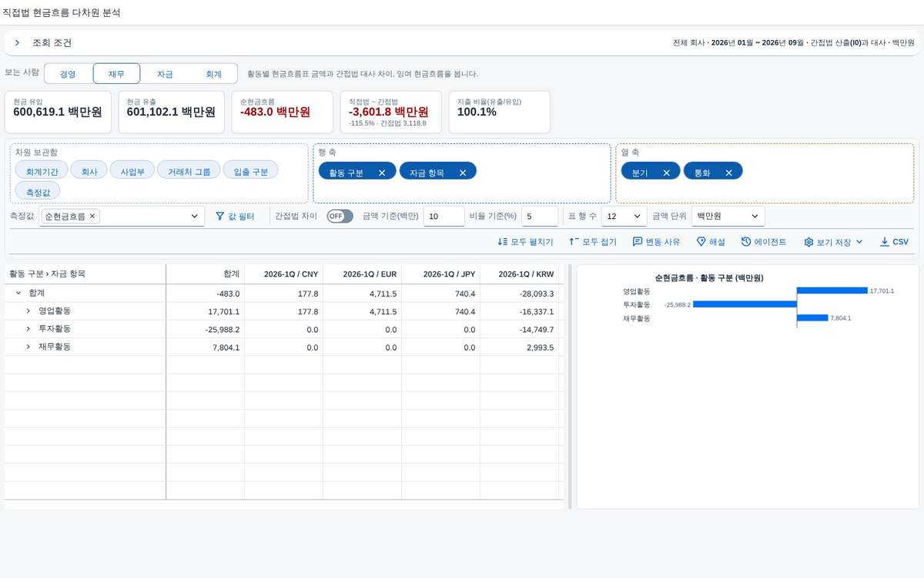Image resolution: width=924 pixels, height=578 pixels.
Task: Expand the 영업활동 tree row
Action: (28, 311)
